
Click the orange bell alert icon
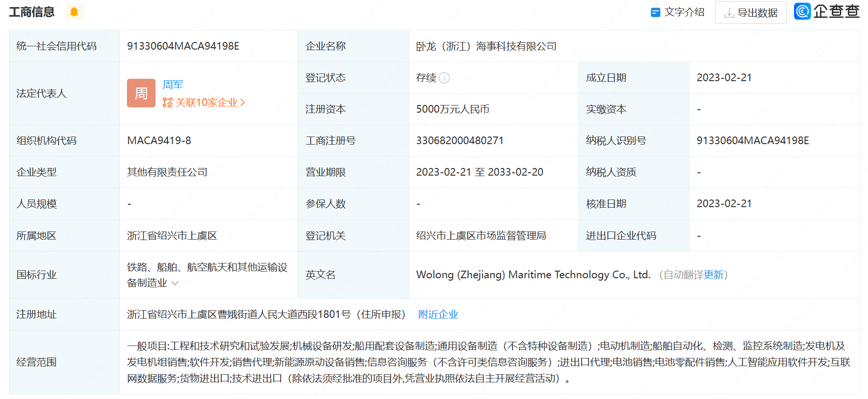pos(74,12)
